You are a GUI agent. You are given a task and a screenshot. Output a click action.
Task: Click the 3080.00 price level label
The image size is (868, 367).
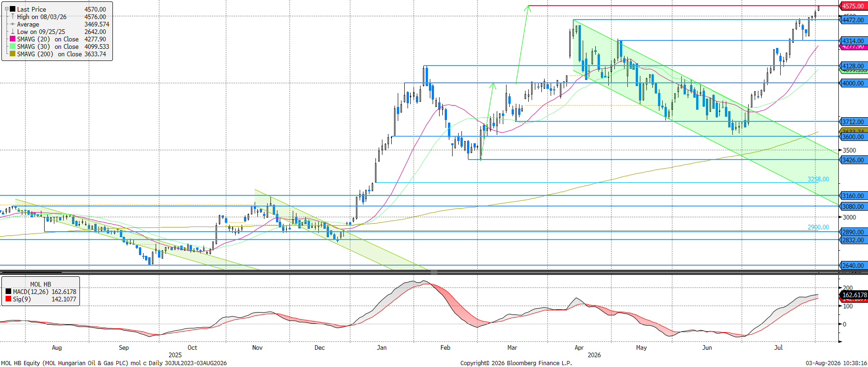853,207
